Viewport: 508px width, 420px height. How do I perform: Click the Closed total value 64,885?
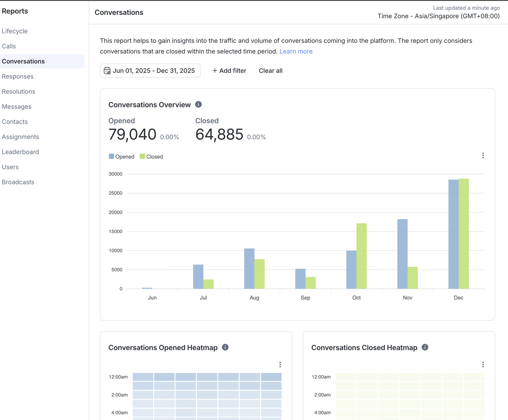click(219, 135)
